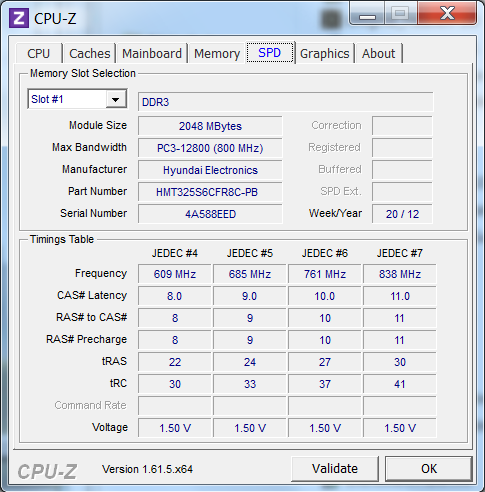Open the Mainboard tab

point(152,53)
